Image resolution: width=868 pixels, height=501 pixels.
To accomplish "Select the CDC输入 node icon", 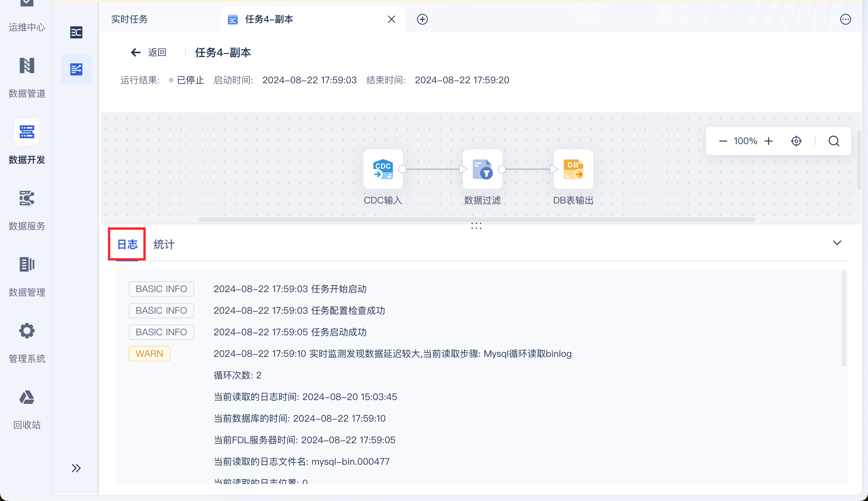I will click(383, 169).
